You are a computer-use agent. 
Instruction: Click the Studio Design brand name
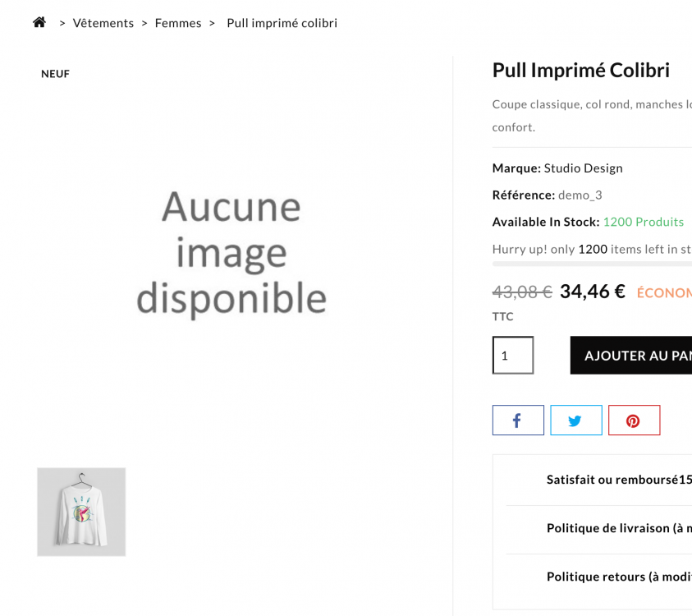point(584,168)
